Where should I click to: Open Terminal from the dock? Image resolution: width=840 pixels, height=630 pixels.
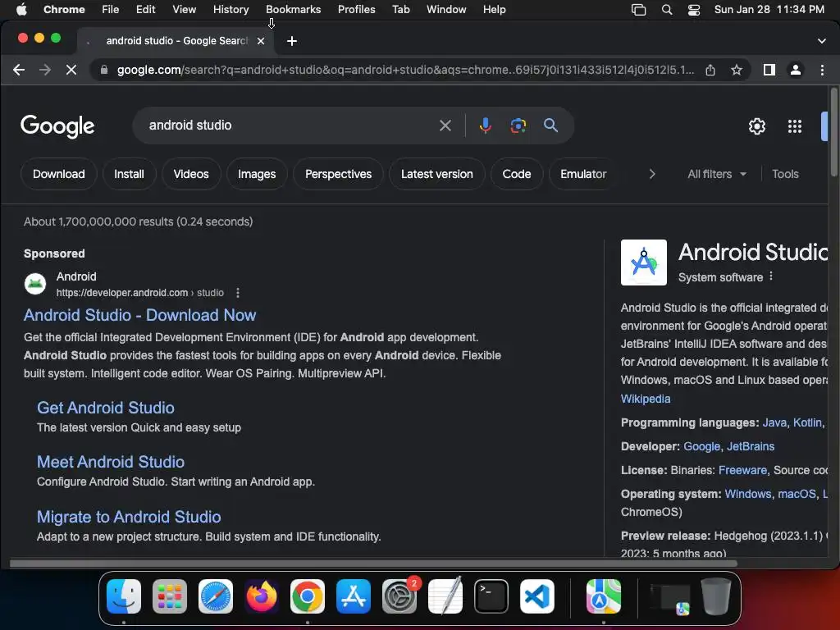click(491, 596)
